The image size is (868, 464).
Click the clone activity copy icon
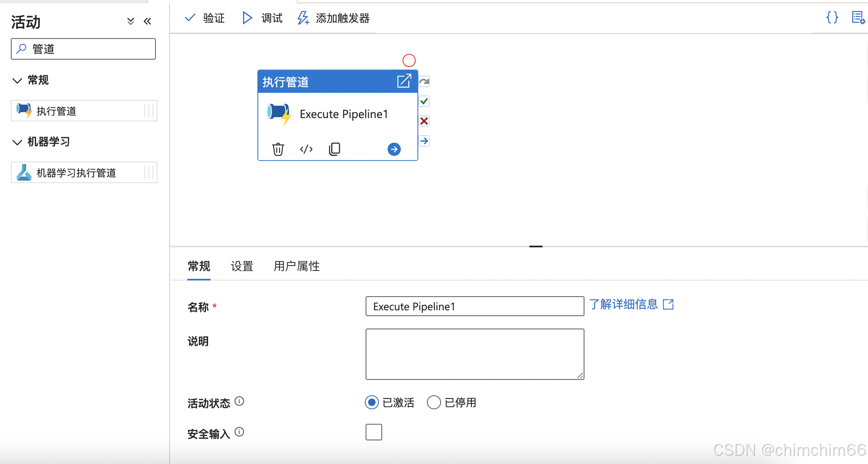(x=335, y=149)
